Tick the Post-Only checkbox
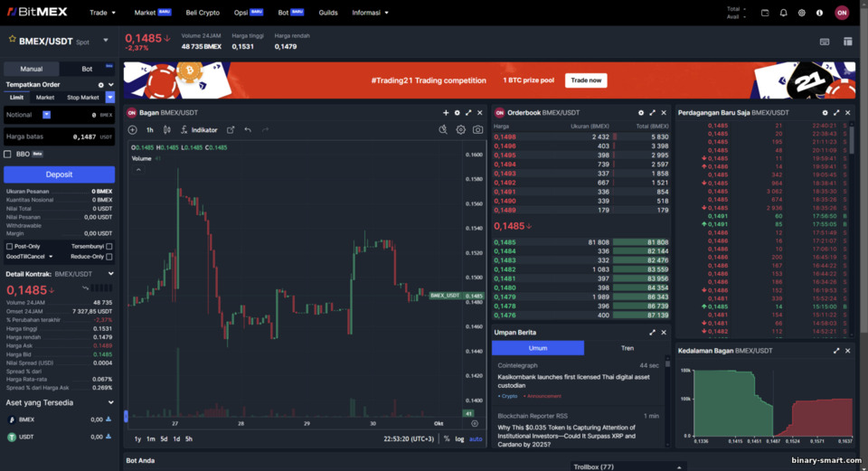The image size is (868, 471). (x=9, y=246)
